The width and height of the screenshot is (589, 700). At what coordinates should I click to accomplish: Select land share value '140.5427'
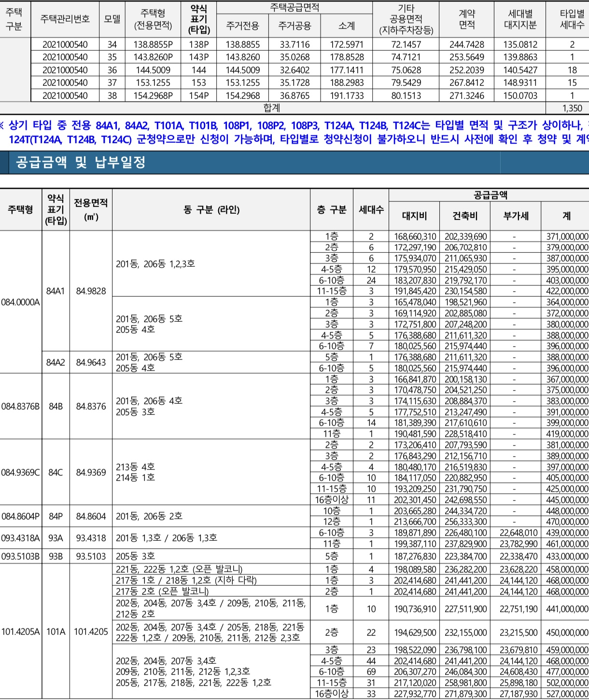coord(520,70)
